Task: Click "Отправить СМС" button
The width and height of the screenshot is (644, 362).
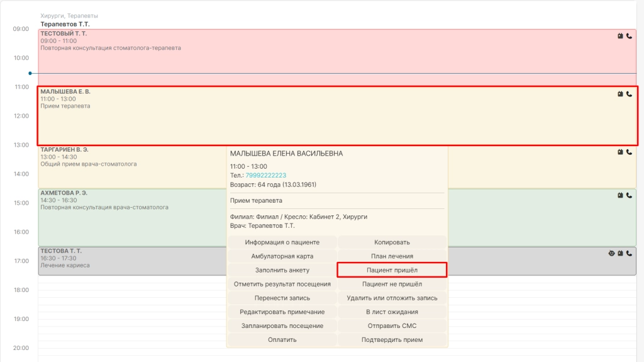Action: (392, 325)
